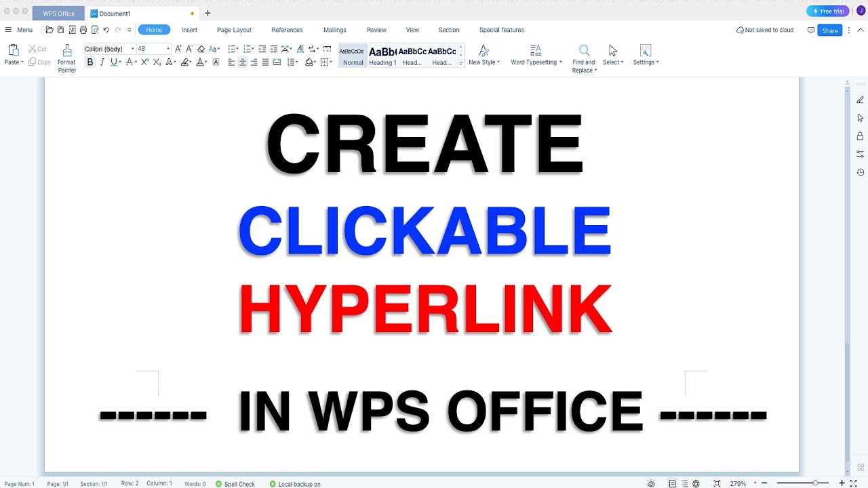Switch to the WPS Office tab
The width and height of the screenshot is (868, 488).
pyautogui.click(x=58, y=14)
